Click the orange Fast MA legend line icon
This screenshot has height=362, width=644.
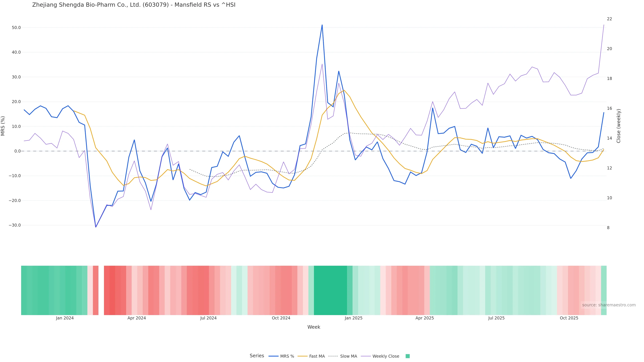tap(303, 356)
